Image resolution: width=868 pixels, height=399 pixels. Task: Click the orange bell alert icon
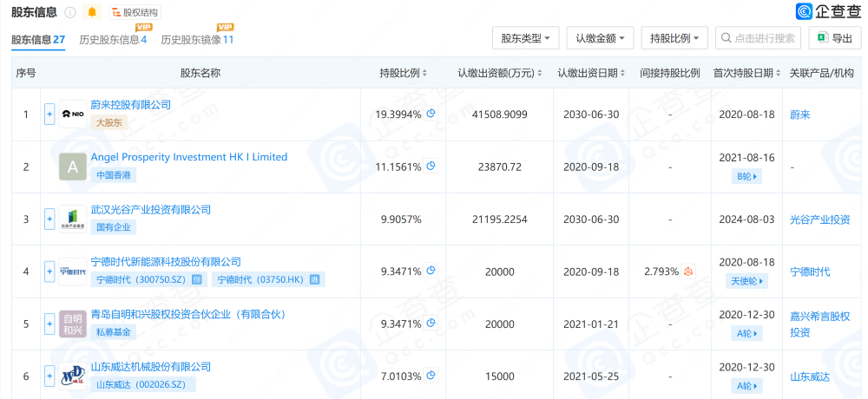(x=91, y=12)
